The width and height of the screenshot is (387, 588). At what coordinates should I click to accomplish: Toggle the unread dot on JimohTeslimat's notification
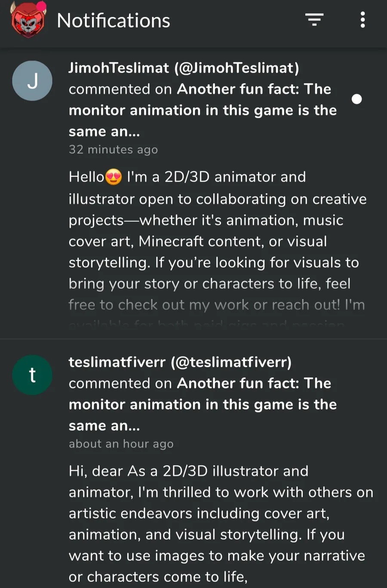(356, 99)
